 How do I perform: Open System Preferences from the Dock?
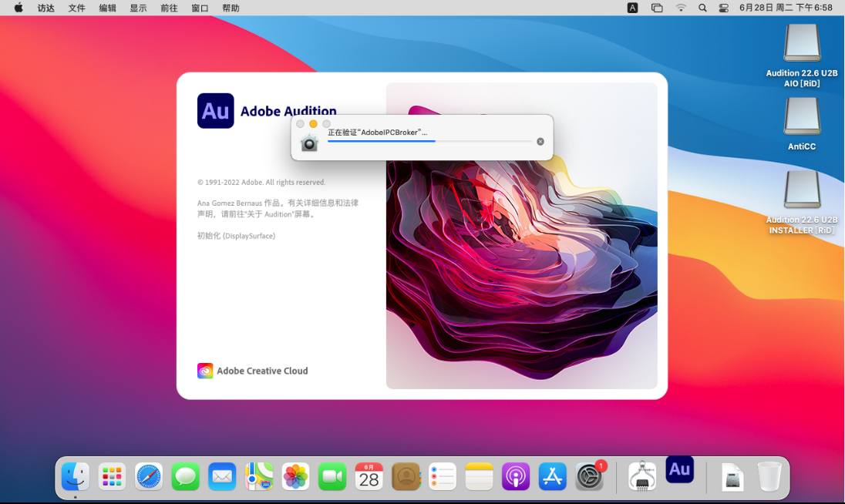pos(589,476)
